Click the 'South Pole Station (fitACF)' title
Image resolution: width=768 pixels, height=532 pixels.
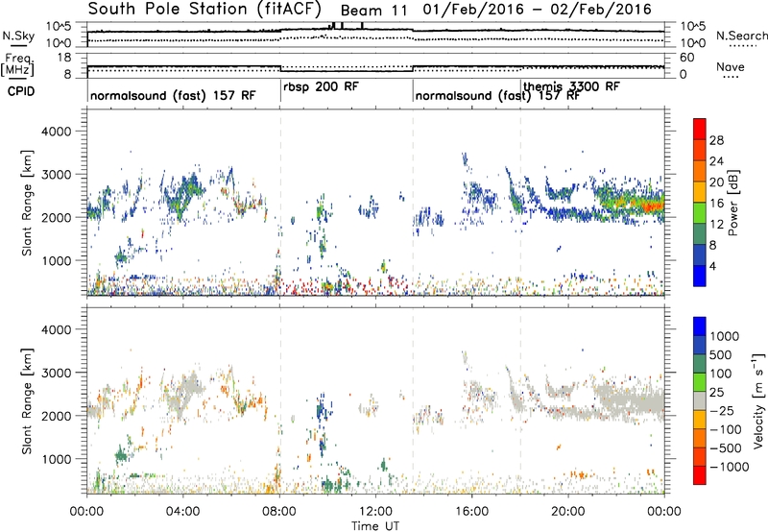click(x=204, y=10)
